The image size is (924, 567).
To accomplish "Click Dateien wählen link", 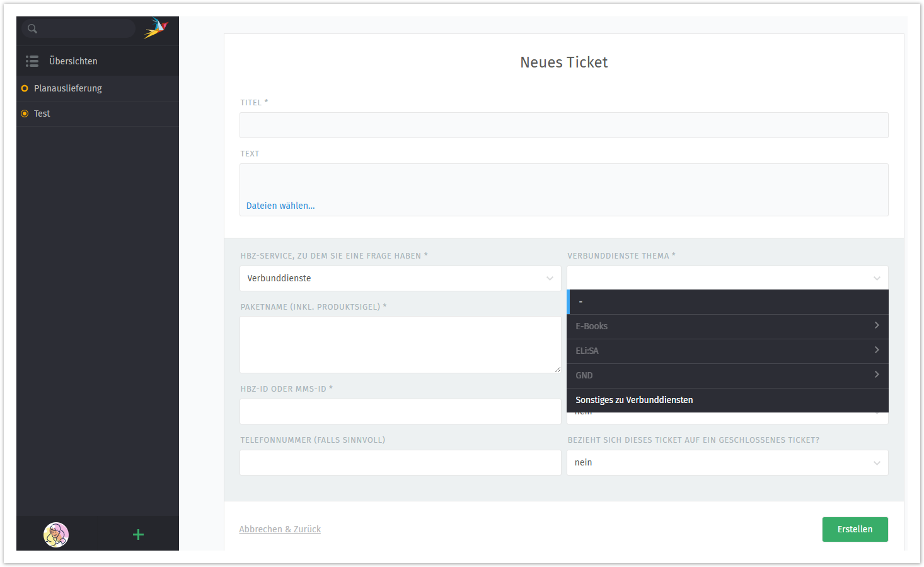I will pyautogui.click(x=280, y=206).
